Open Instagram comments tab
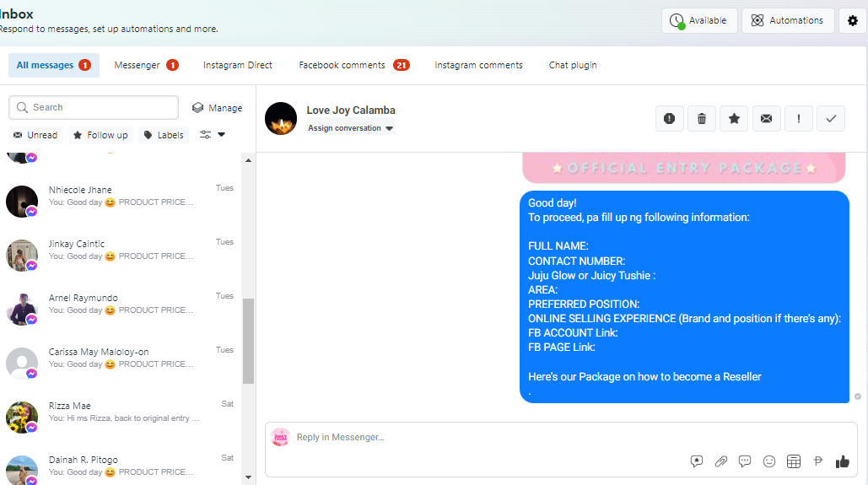Viewport: 868px width, 485px height. click(478, 65)
